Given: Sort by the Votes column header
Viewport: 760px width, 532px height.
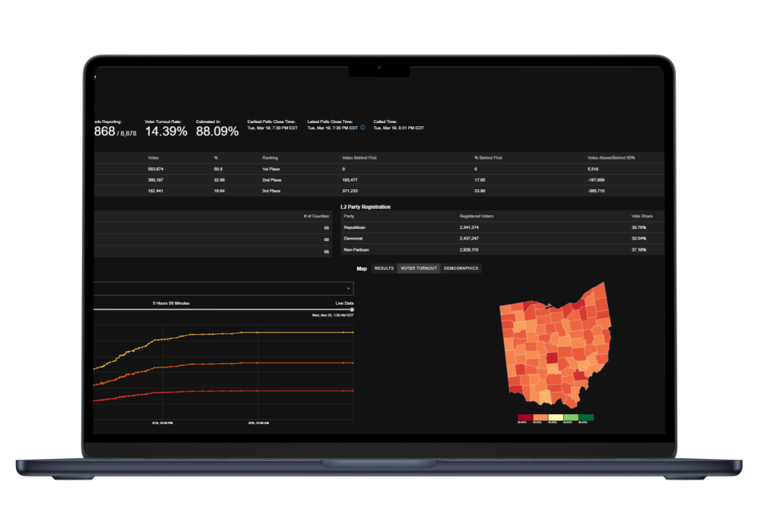Looking at the screenshot, I should pos(154,157).
